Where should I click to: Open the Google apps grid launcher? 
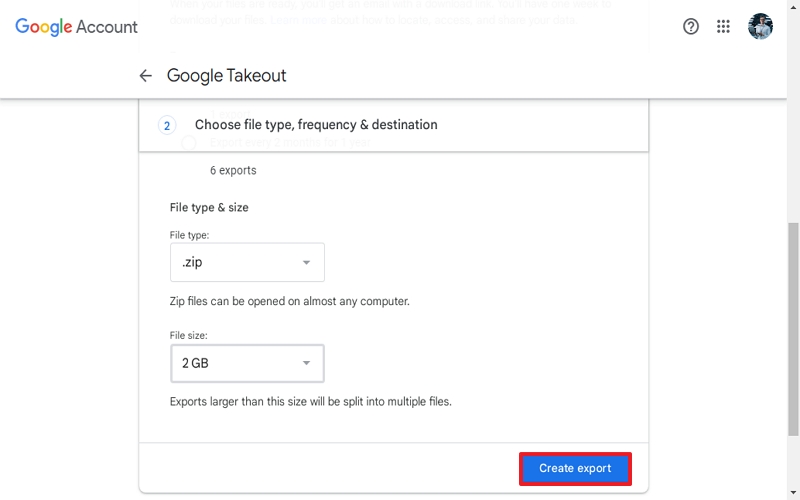(724, 27)
